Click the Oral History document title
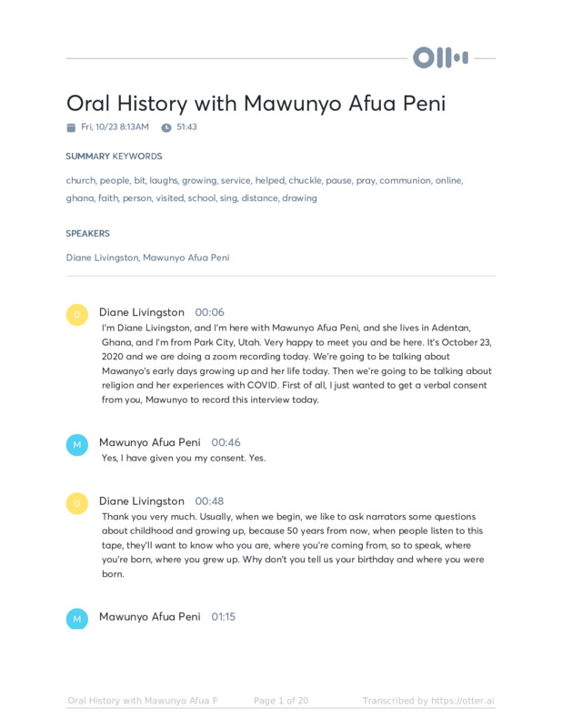562x728 pixels. coord(256,103)
